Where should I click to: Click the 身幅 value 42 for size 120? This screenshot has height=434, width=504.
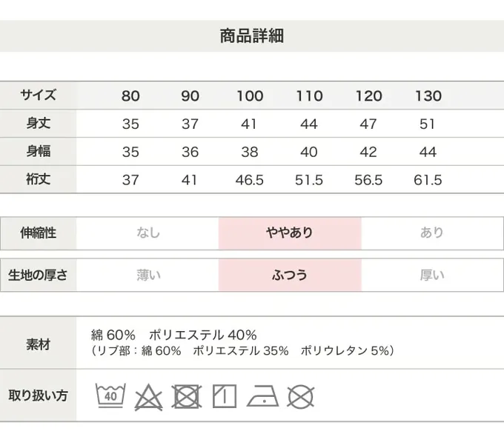point(368,152)
